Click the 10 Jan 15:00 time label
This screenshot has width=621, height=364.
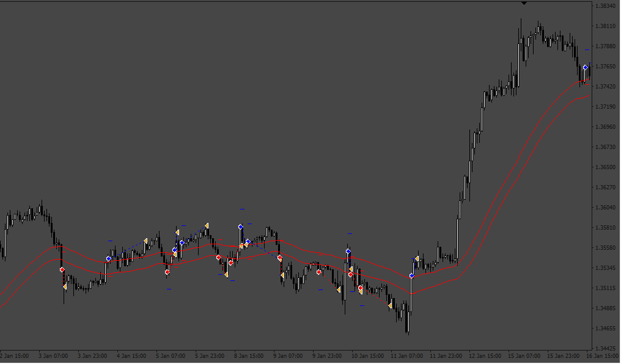point(367,356)
